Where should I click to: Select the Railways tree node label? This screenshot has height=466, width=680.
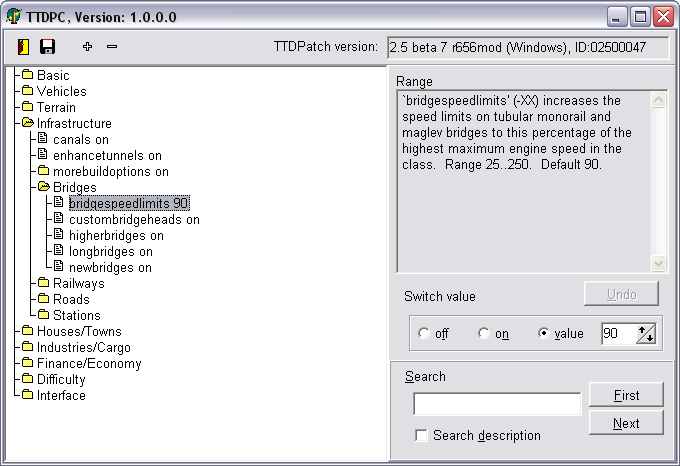click(78, 284)
